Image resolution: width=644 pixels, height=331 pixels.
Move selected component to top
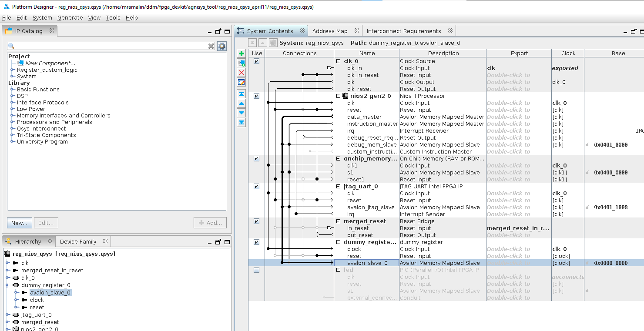point(241,94)
